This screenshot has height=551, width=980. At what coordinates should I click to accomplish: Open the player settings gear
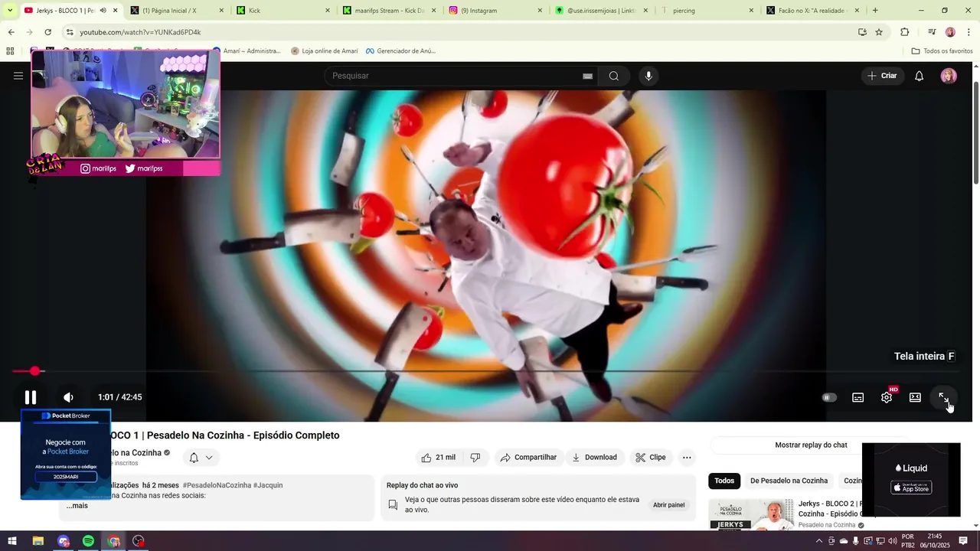887,397
